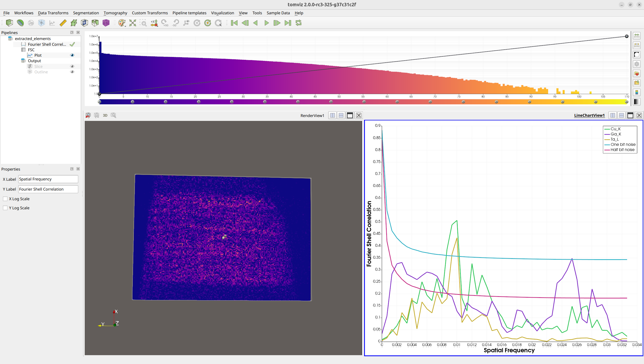Reset camera with the crossed-arrows icon
Image resolution: width=644 pixels, height=364 pixels.
[133, 23]
